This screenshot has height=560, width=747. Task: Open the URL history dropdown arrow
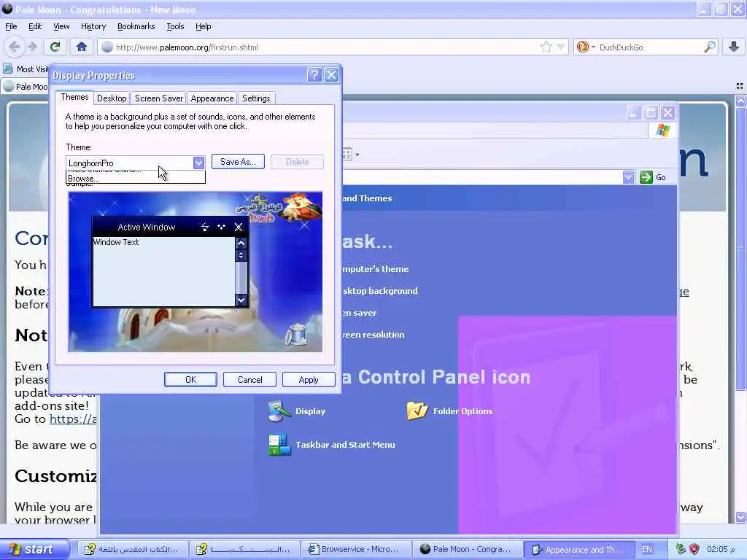[x=561, y=47]
